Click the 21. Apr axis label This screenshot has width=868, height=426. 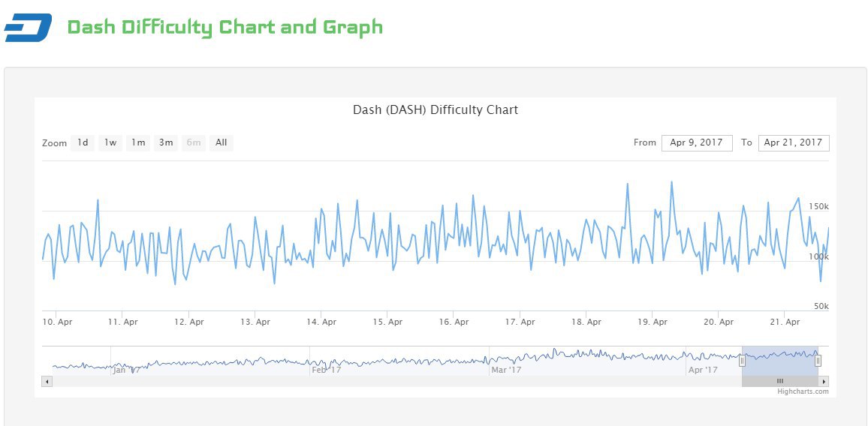(785, 322)
